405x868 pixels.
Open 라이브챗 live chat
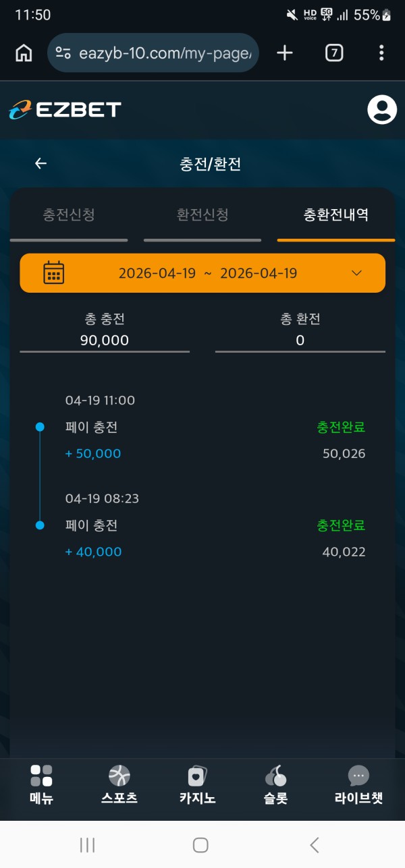click(x=358, y=785)
